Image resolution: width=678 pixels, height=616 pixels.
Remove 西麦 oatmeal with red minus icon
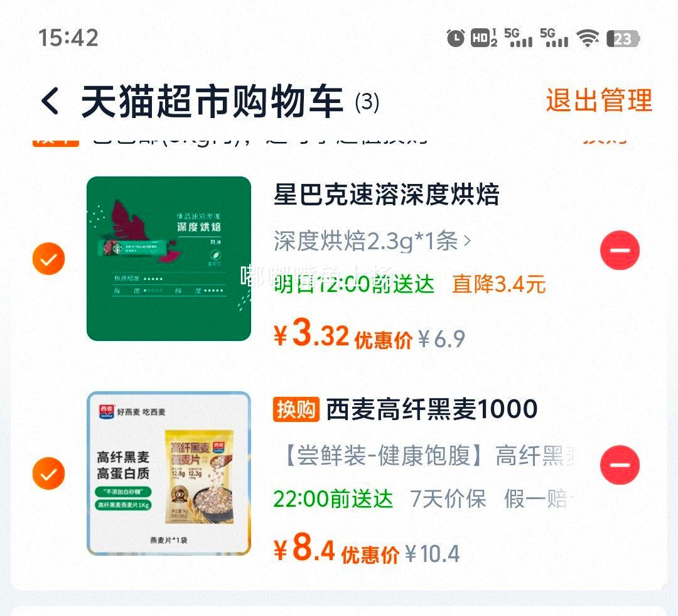620,465
